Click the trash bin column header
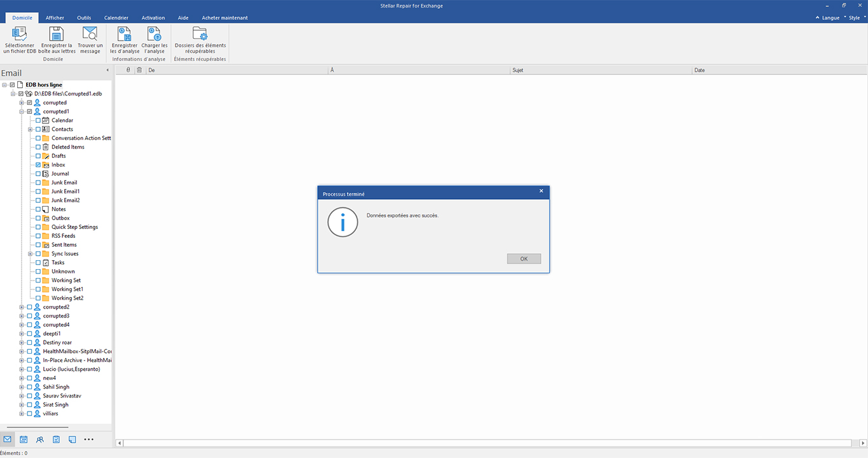Viewport: 868px width, 458px height. click(x=140, y=70)
